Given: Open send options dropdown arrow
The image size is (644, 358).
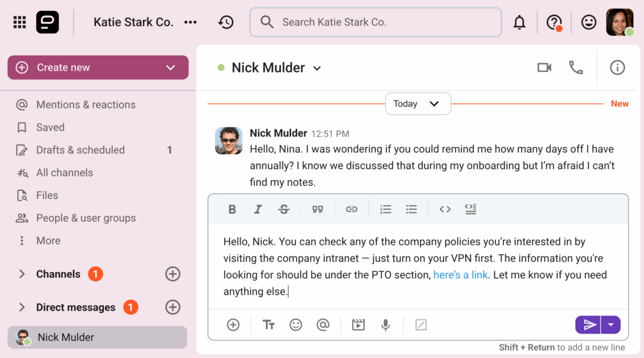Looking at the screenshot, I should (611, 325).
